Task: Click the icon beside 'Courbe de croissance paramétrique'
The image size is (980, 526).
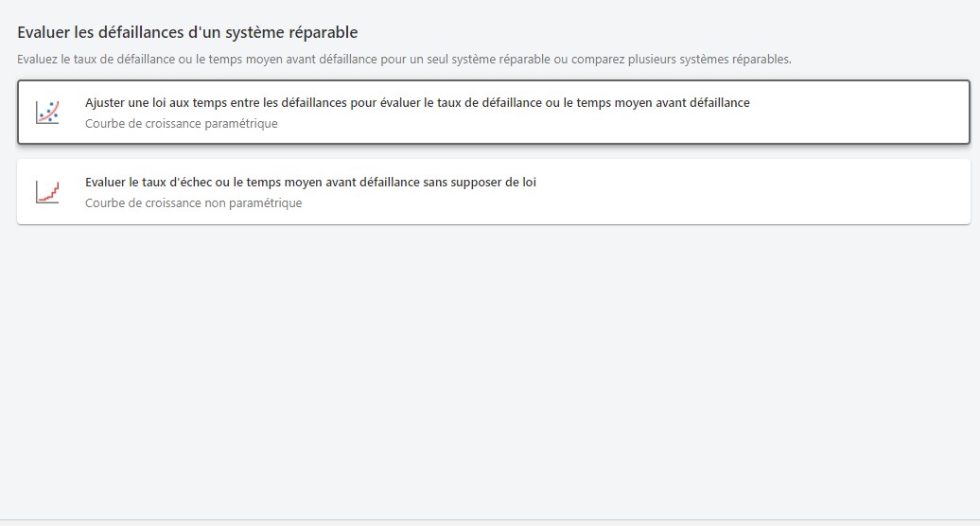Action: pos(47,112)
